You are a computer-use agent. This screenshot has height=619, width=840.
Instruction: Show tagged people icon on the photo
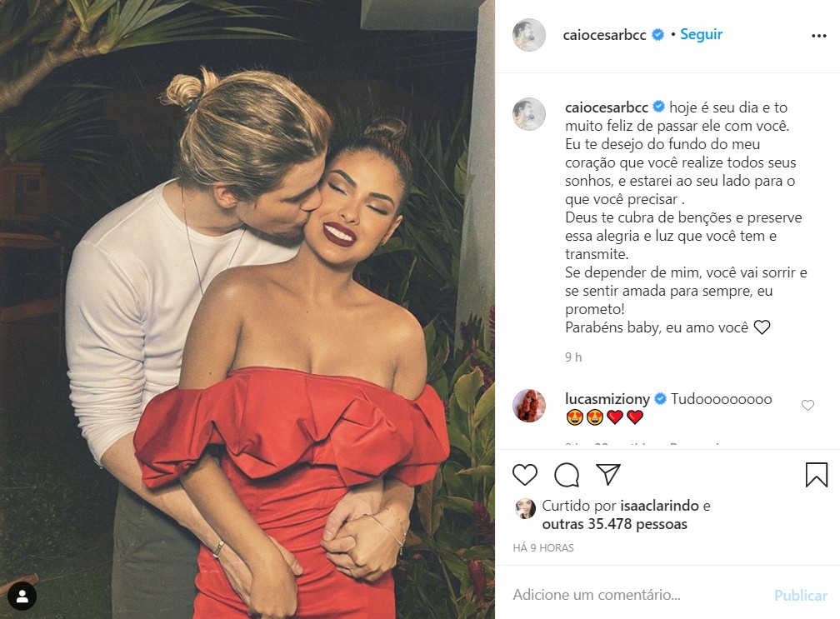click(x=22, y=596)
